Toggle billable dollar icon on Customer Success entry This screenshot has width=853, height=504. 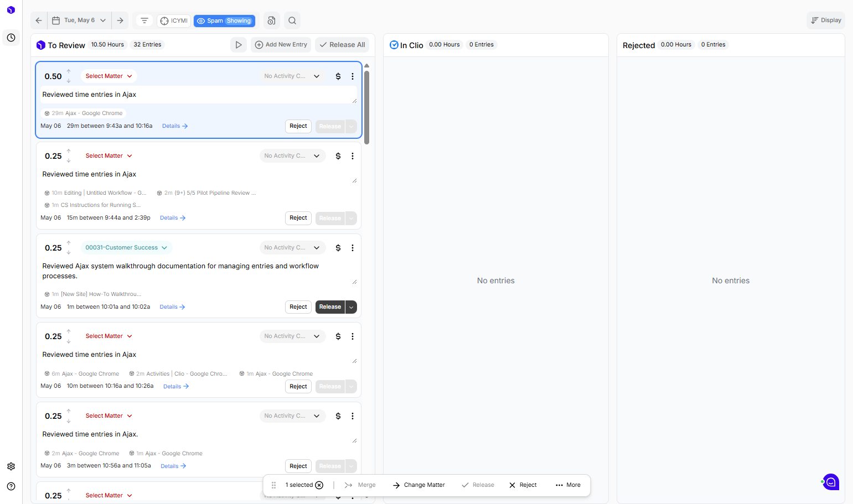338,248
